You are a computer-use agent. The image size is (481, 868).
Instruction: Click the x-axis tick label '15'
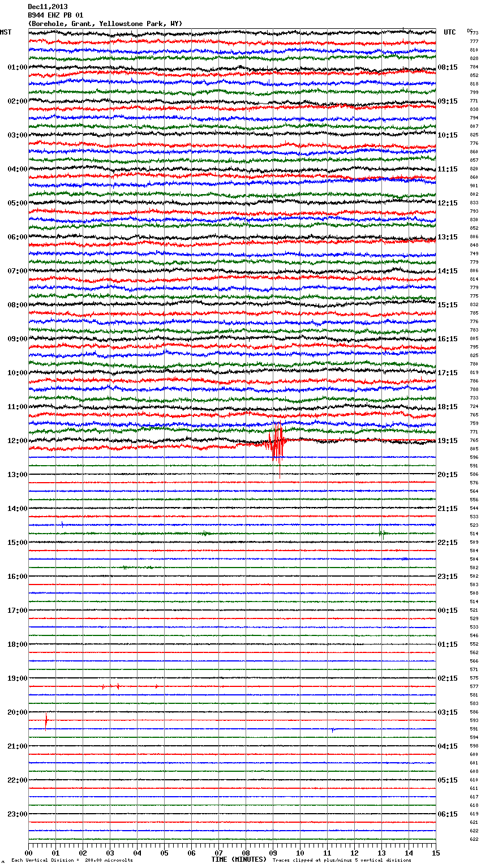coord(436,853)
